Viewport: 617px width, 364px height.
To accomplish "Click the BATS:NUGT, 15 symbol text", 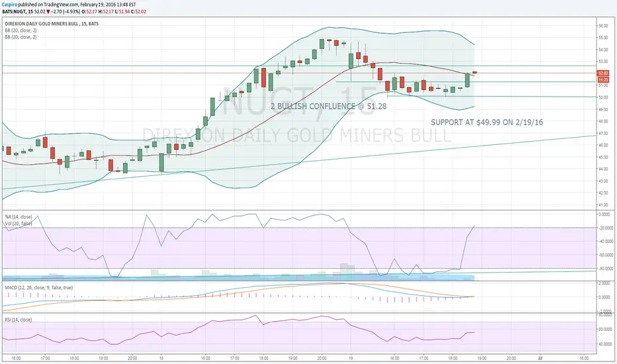I will [18, 12].
